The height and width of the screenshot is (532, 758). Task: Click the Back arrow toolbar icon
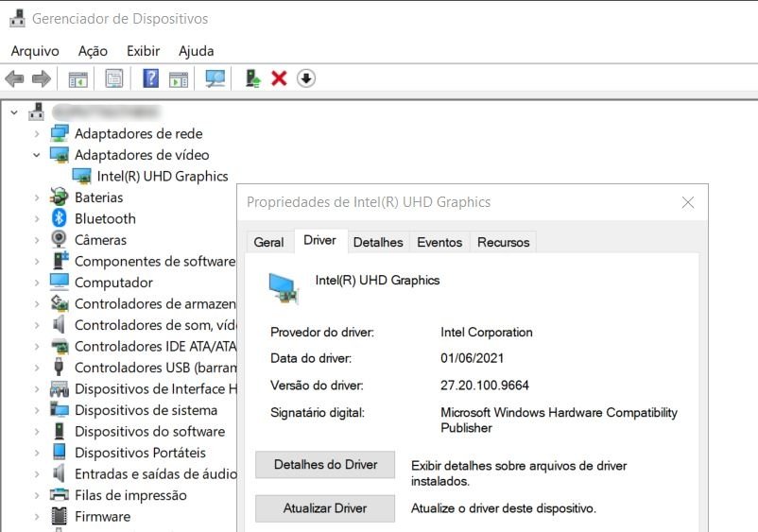[14, 78]
